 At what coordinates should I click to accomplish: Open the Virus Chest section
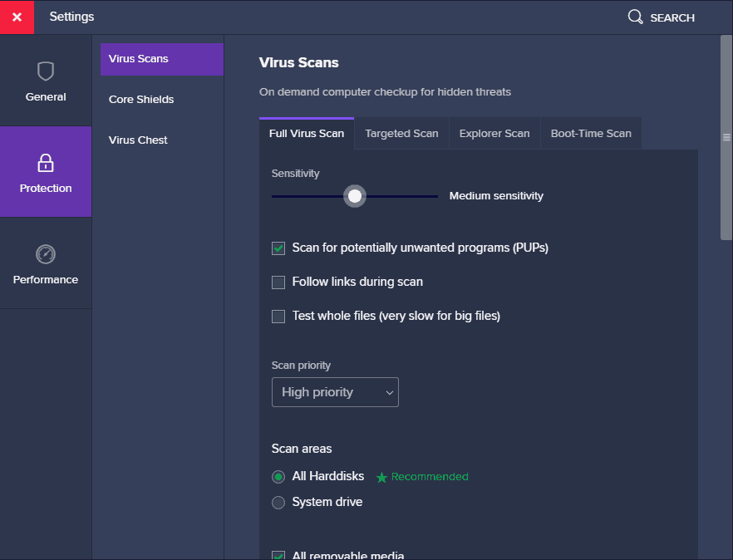point(138,140)
